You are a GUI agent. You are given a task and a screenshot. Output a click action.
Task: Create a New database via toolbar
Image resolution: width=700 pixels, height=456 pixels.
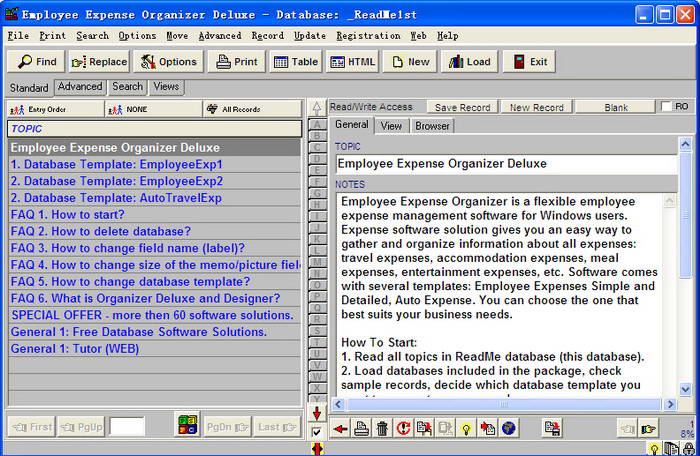[x=410, y=62]
